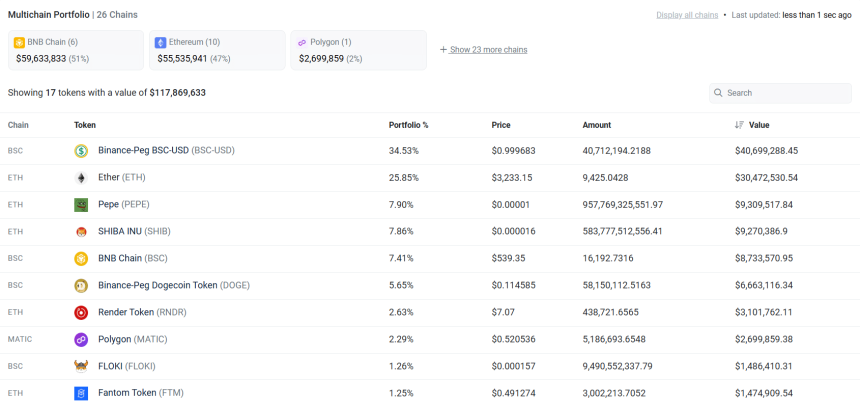Screen dimensions: 860x406
Task: Click the Render Token red icon
Action: click(x=81, y=313)
